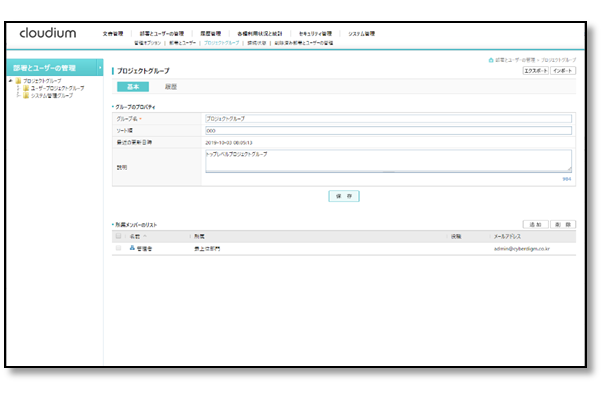Click the 管理者 user icon in member list
This screenshot has width=604, height=402.
[132, 247]
